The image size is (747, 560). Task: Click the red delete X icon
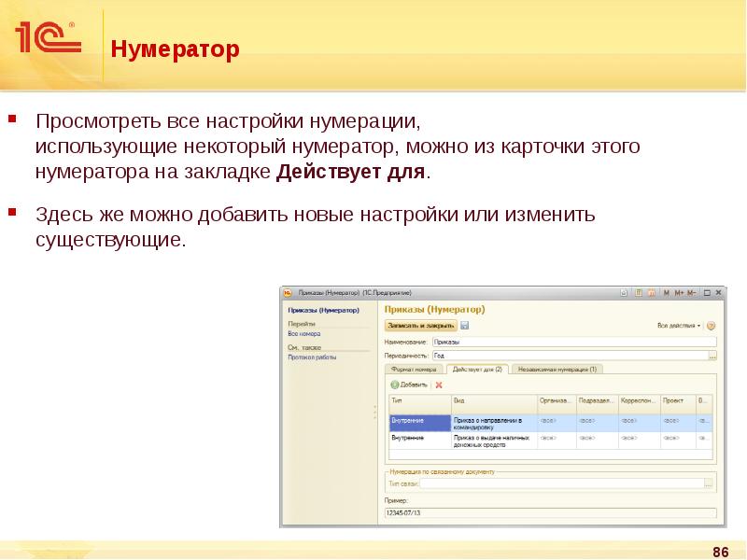[439, 385]
